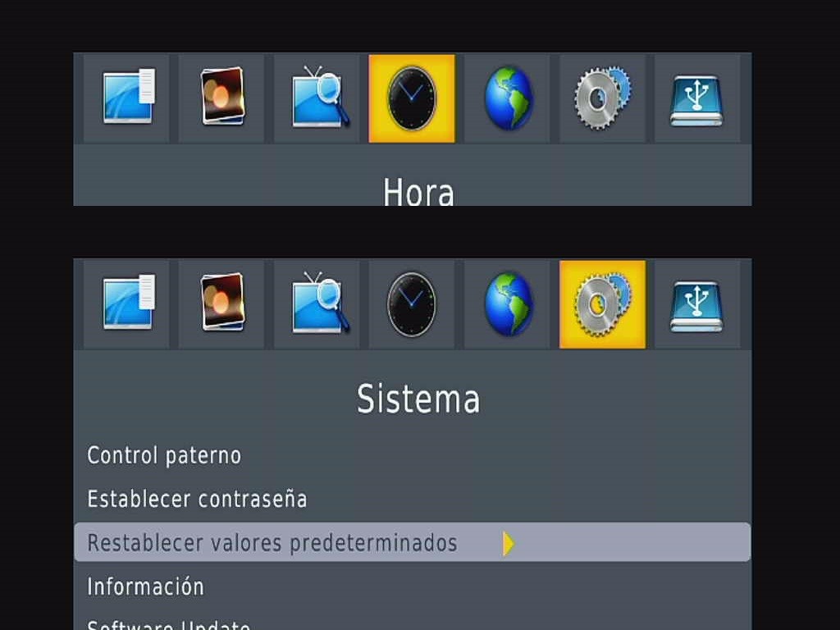This screenshot has height=630, width=840.
Task: Open the globe icon in top menu
Action: tap(507, 98)
